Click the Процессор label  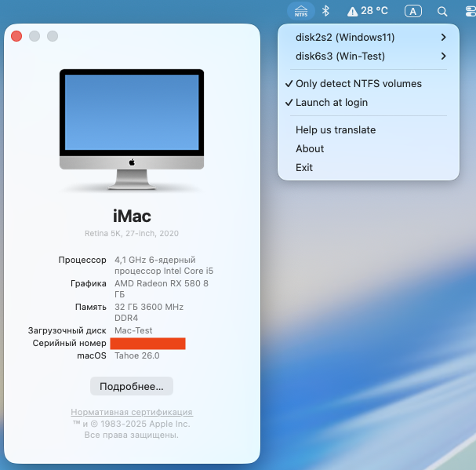click(82, 260)
